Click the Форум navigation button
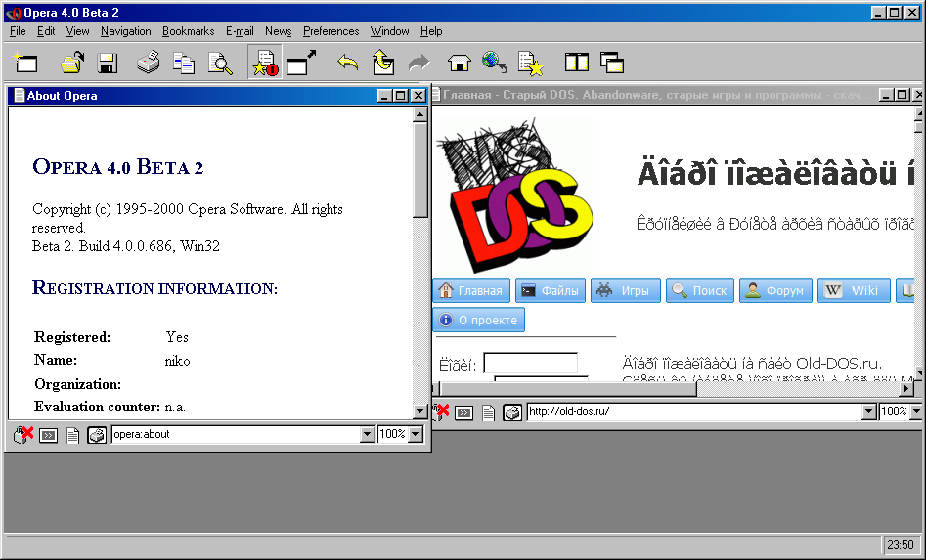The image size is (926, 560). coord(776,290)
